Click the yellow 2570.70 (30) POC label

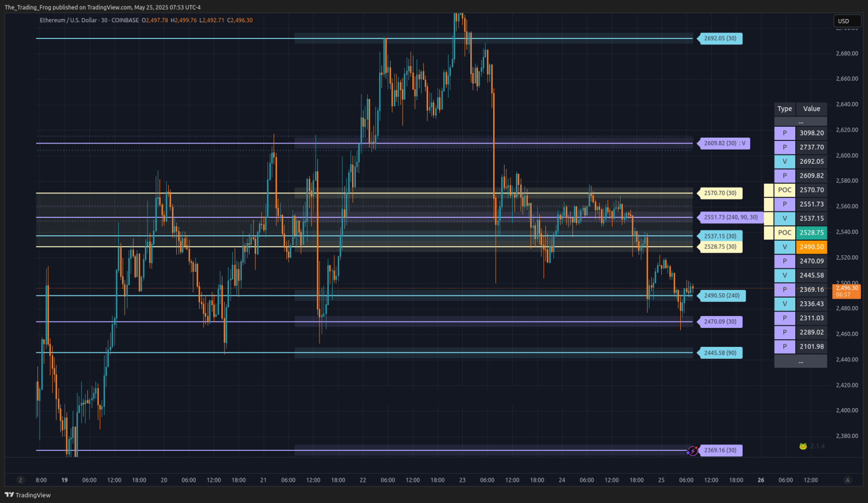720,193
